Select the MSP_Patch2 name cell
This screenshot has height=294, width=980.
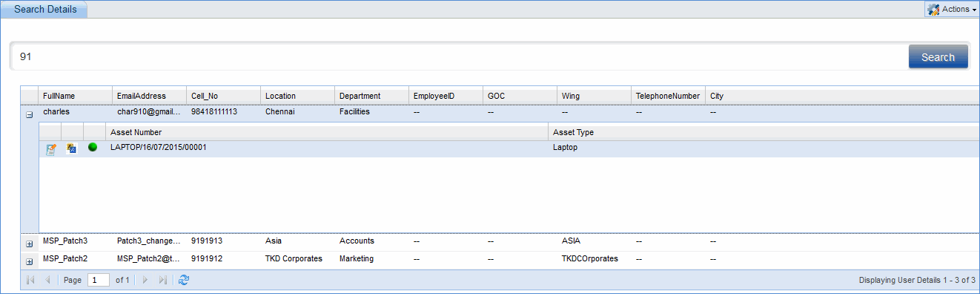pos(65,259)
